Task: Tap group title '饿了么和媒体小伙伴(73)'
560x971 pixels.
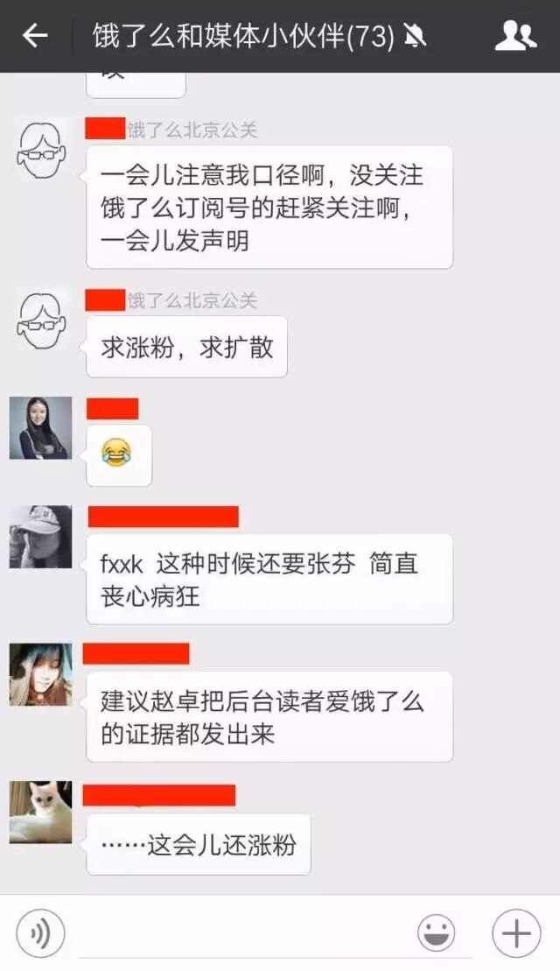Action: point(243,36)
